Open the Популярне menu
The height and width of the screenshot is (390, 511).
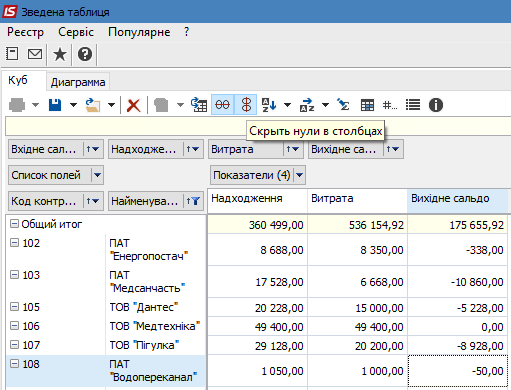pos(139,32)
